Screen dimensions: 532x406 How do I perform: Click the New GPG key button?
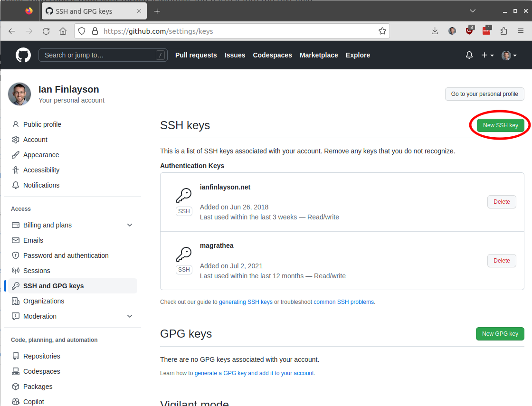click(500, 334)
